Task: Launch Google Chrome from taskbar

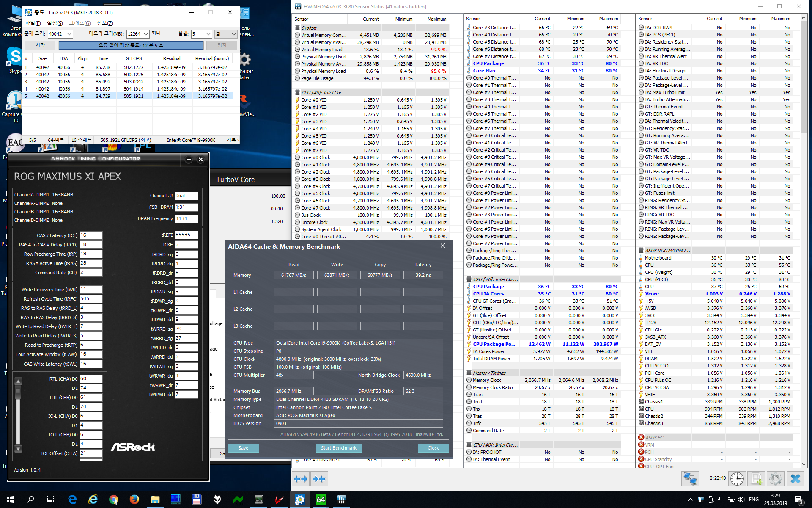Action: click(x=113, y=500)
